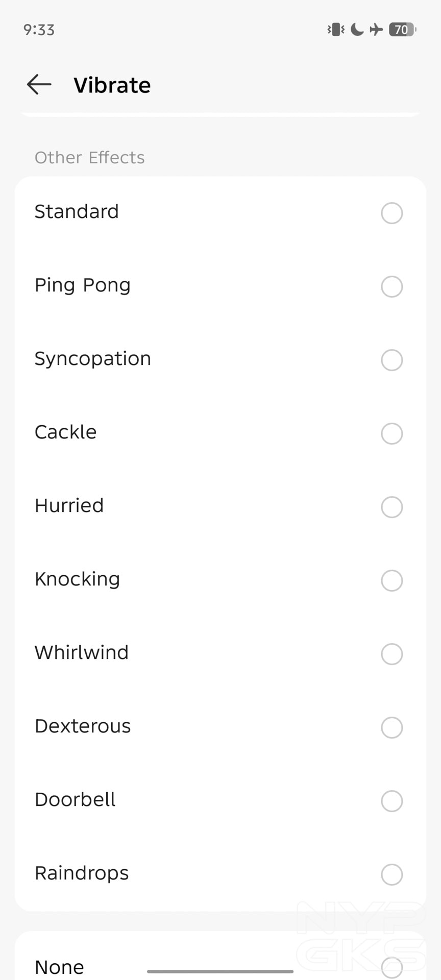This screenshot has height=980, width=441.
Task: Enable the Cackle radio button
Action: click(391, 433)
